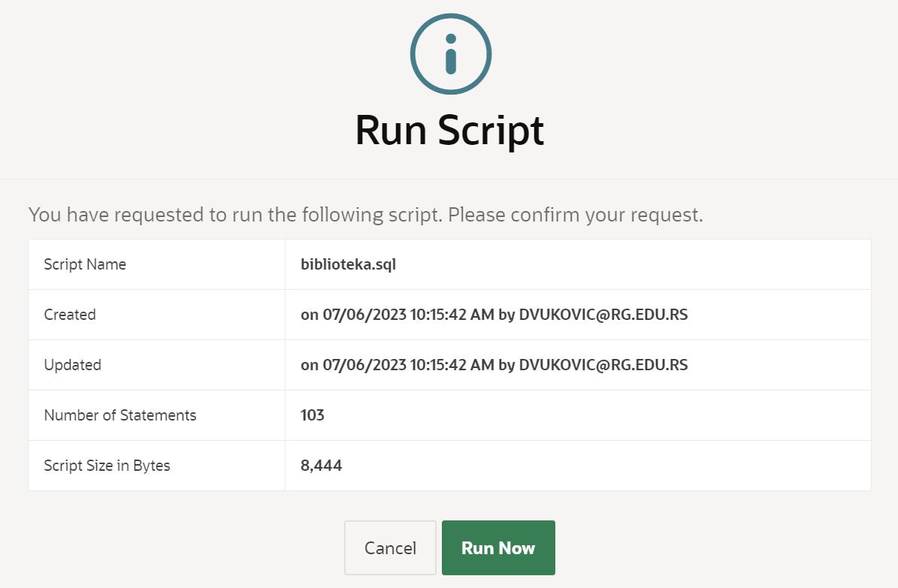The image size is (898, 588).
Task: Click the DVUKOVIC@RG.EDU.RS email in Created row
Action: click(603, 315)
